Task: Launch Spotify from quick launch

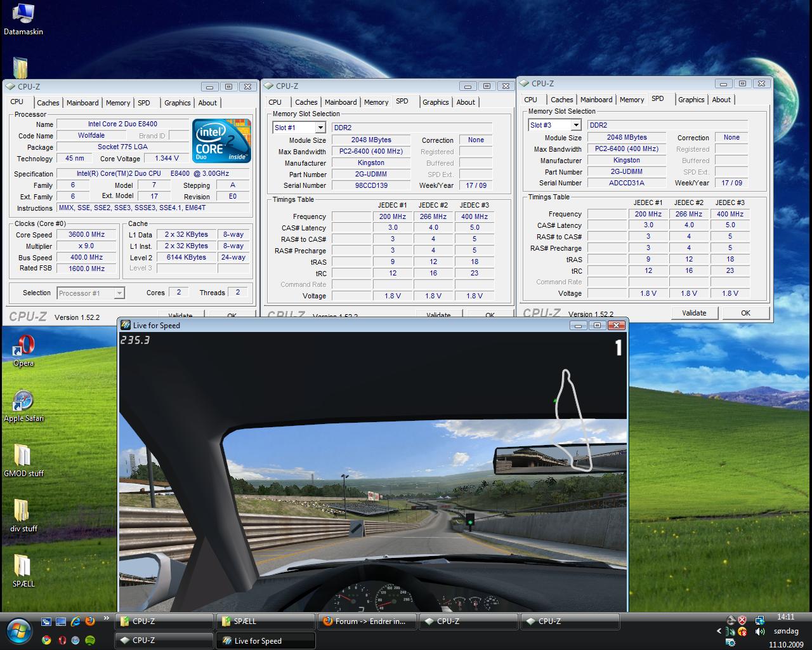Action: tap(89, 640)
